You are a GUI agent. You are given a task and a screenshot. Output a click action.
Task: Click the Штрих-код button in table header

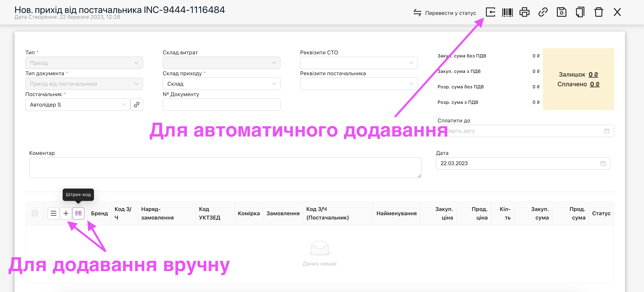click(x=78, y=213)
